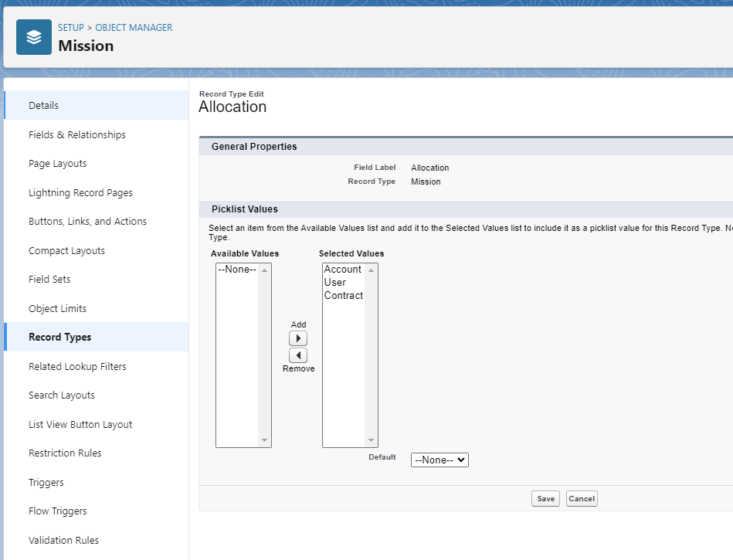This screenshot has height=560, width=733.
Task: Select --None-- in Available Values list
Action: 236,270
